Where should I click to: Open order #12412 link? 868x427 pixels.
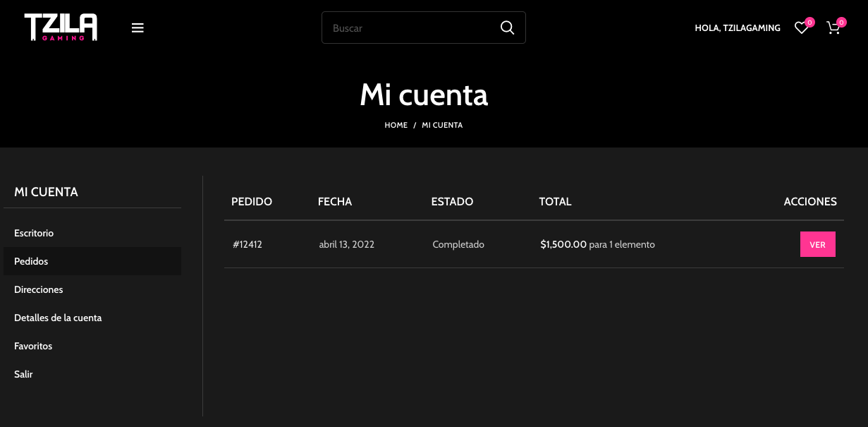click(x=247, y=245)
